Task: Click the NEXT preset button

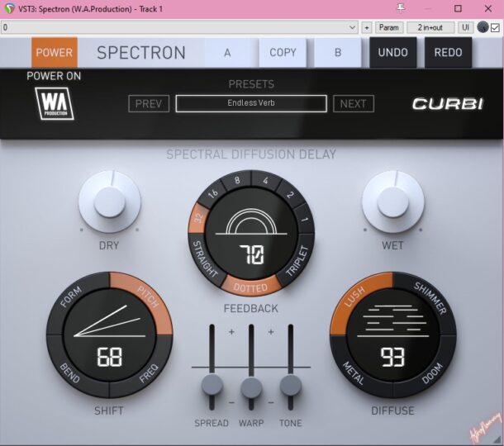Action: click(353, 103)
